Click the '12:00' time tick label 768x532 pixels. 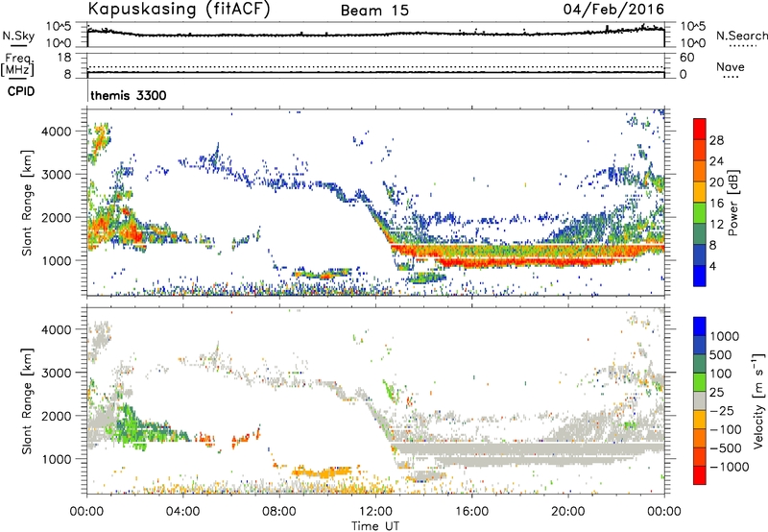click(375, 512)
